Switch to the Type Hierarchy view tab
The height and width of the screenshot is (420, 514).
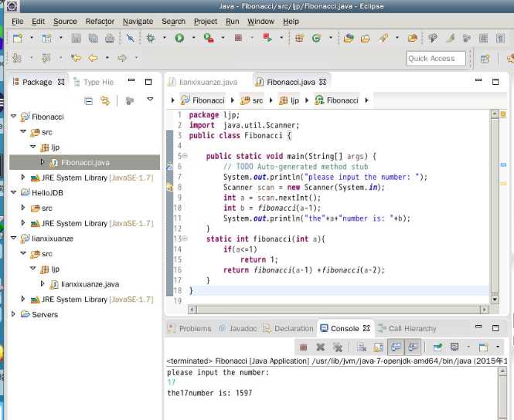coord(94,82)
